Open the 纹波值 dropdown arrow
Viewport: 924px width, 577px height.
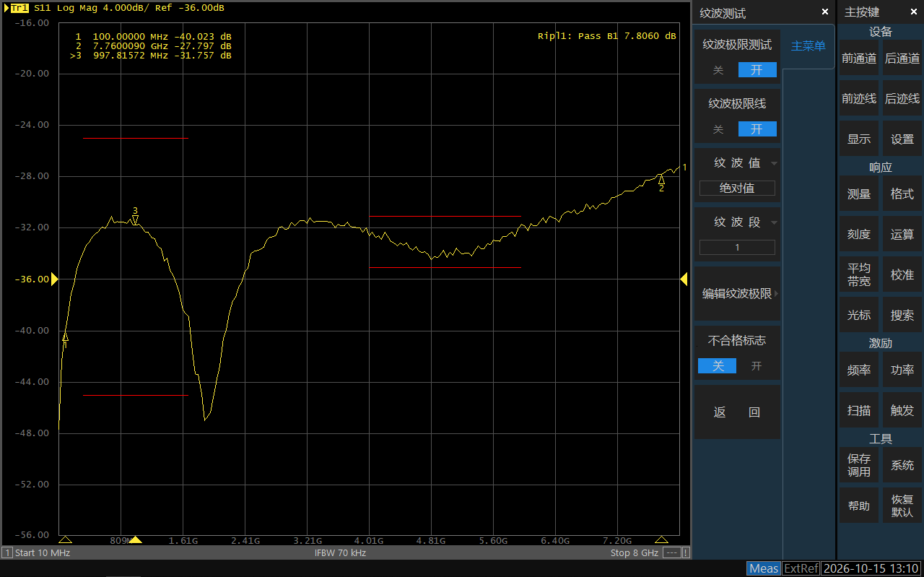pyautogui.click(x=774, y=163)
